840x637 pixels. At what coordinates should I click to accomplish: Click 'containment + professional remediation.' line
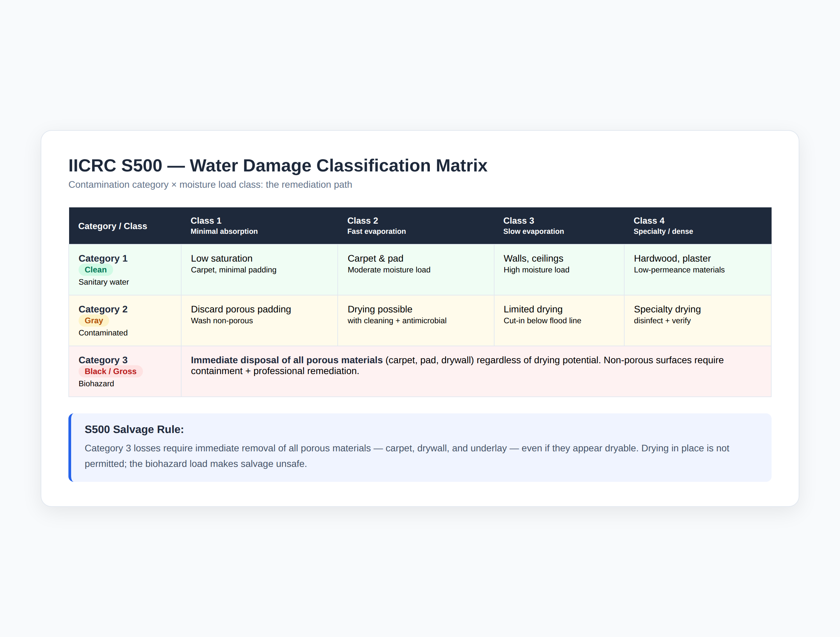click(x=275, y=371)
